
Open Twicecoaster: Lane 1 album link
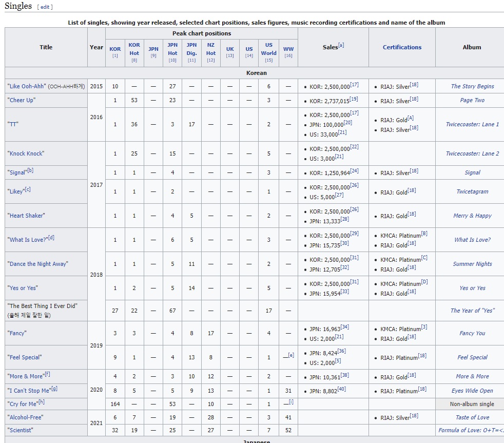coord(472,124)
